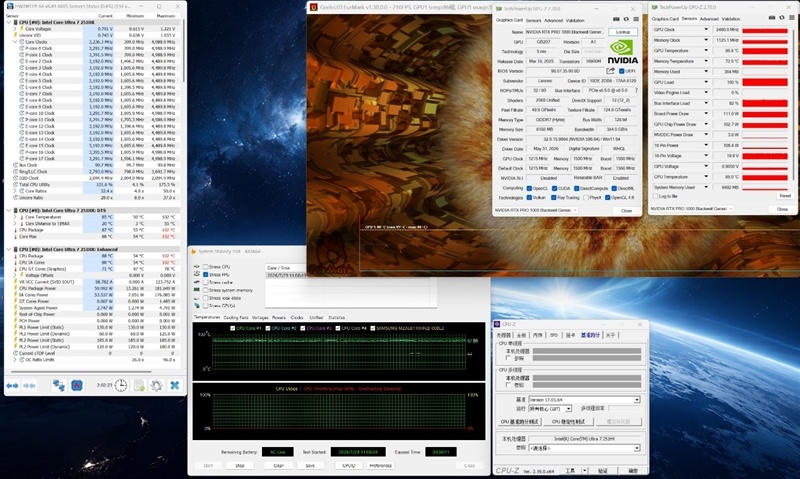Expand Core Temperatures row in HWiNFO
Viewport: 800px width, 479px height.
point(15,217)
